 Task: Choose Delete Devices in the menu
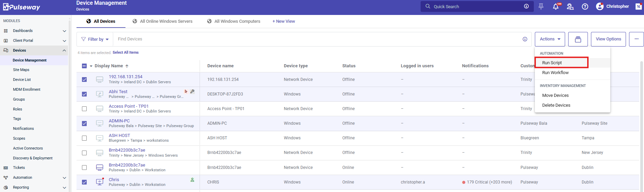pyautogui.click(x=556, y=105)
